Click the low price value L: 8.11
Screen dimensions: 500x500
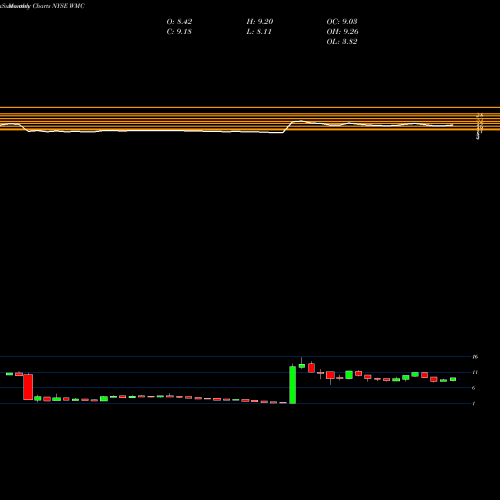click(x=259, y=32)
